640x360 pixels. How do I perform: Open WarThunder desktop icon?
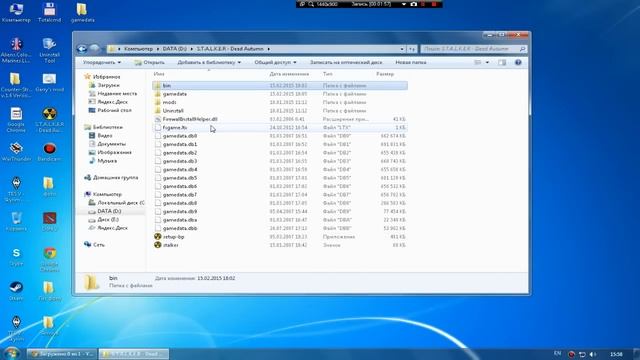(16, 152)
